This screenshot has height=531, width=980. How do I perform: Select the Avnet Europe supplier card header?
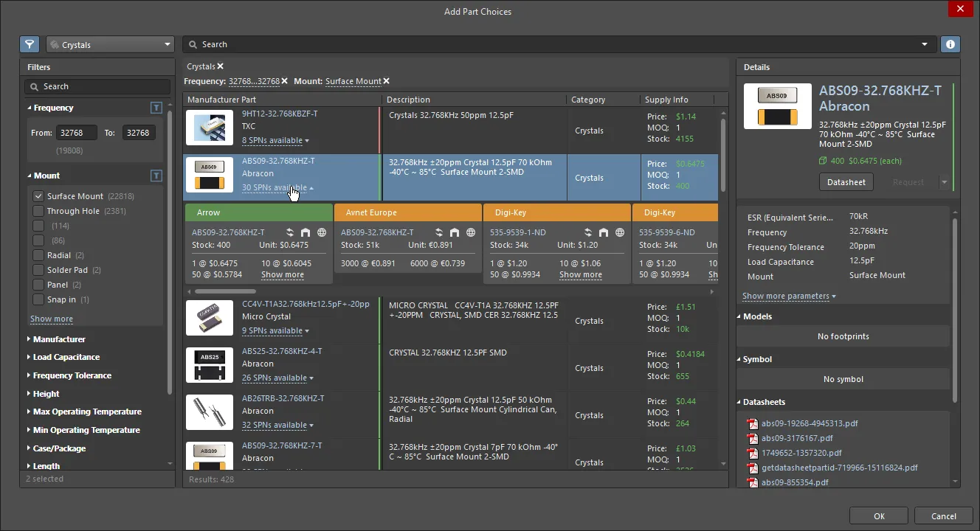408,212
